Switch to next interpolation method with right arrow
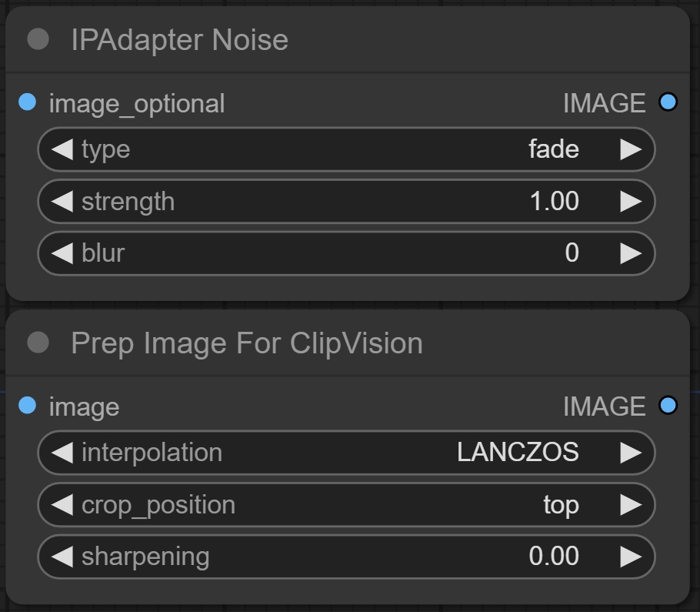Viewport: 700px width, 612px height. 631,453
